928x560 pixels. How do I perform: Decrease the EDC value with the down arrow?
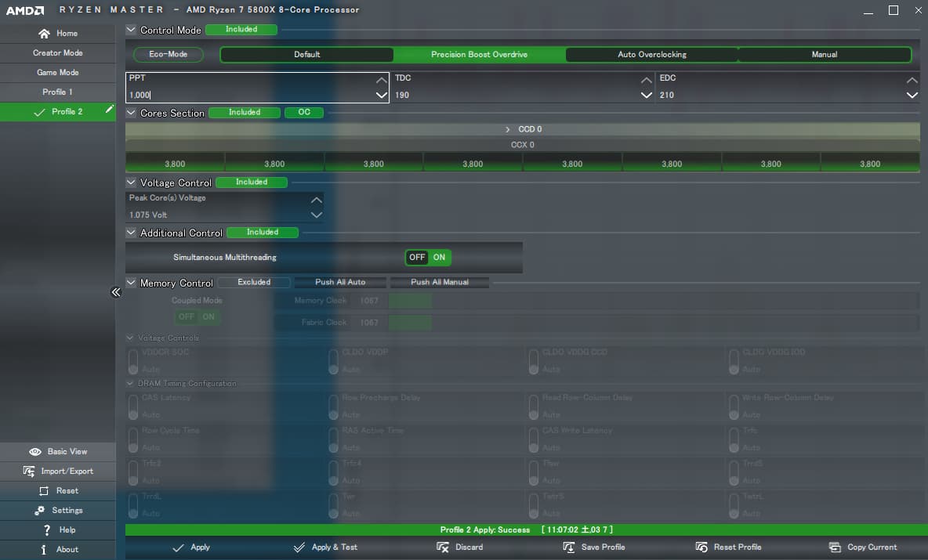tap(912, 95)
